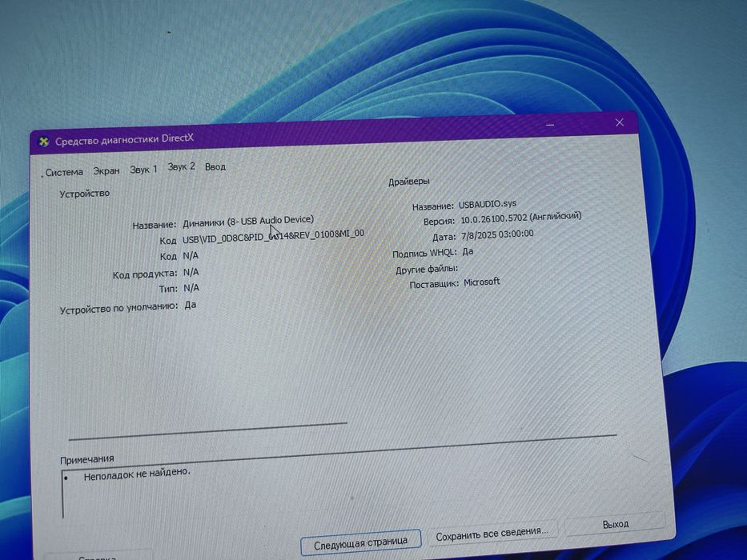Minimize the DirectX diagnostic window
Screen dimensions: 747x560
pyautogui.click(x=550, y=125)
